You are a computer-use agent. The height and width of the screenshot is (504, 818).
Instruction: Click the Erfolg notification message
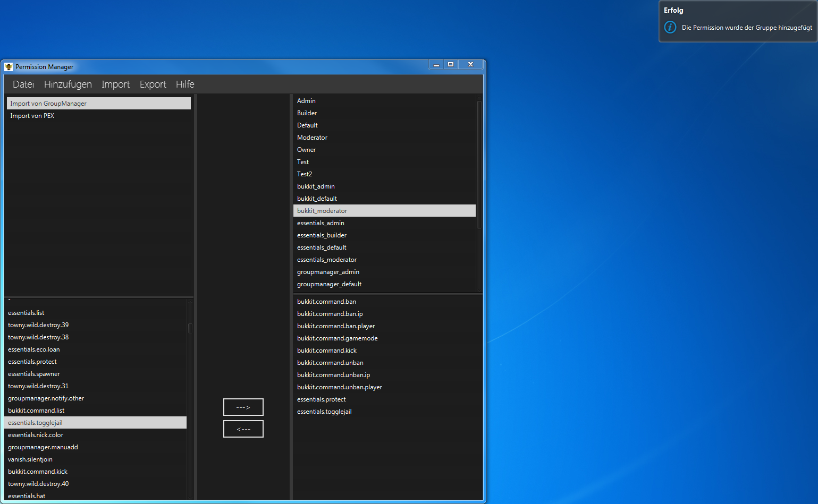pyautogui.click(x=747, y=28)
